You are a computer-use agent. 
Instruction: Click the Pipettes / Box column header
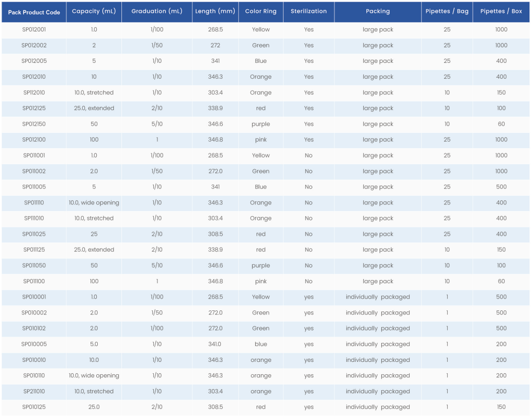(501, 11)
